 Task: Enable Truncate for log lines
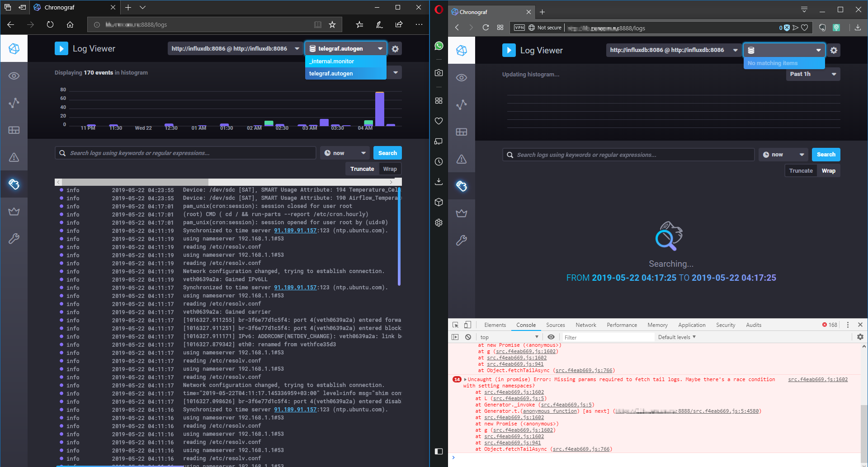point(362,169)
